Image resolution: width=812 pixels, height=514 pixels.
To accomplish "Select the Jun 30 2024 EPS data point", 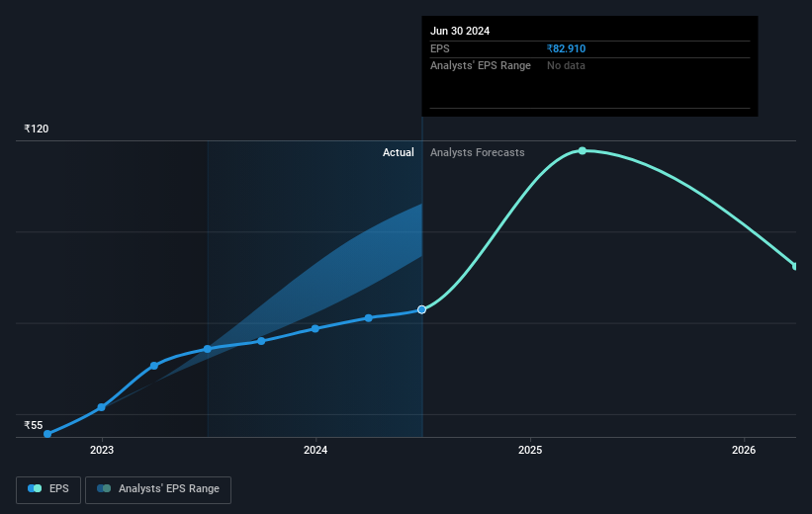I will [421, 309].
